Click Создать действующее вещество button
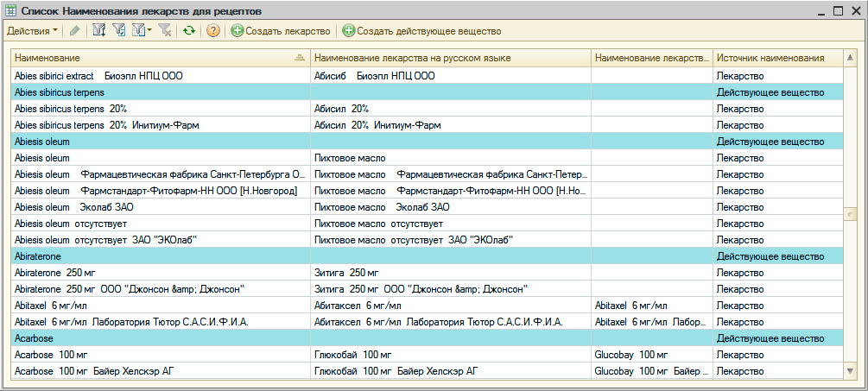 [x=421, y=31]
